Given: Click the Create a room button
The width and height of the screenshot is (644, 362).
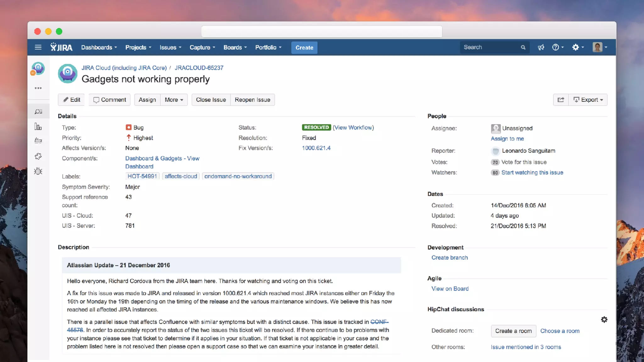Looking at the screenshot, I should click(x=513, y=331).
